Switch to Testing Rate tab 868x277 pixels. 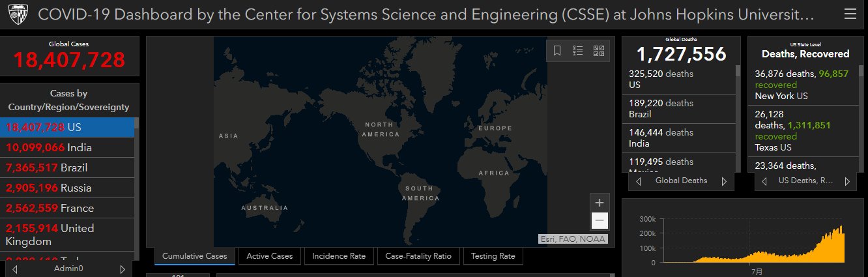tap(493, 256)
